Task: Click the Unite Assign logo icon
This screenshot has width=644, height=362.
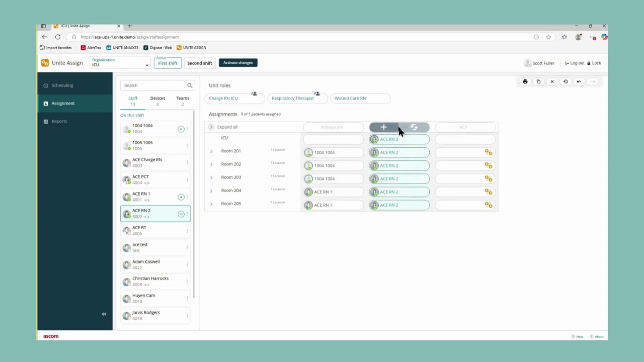Action: [45, 63]
